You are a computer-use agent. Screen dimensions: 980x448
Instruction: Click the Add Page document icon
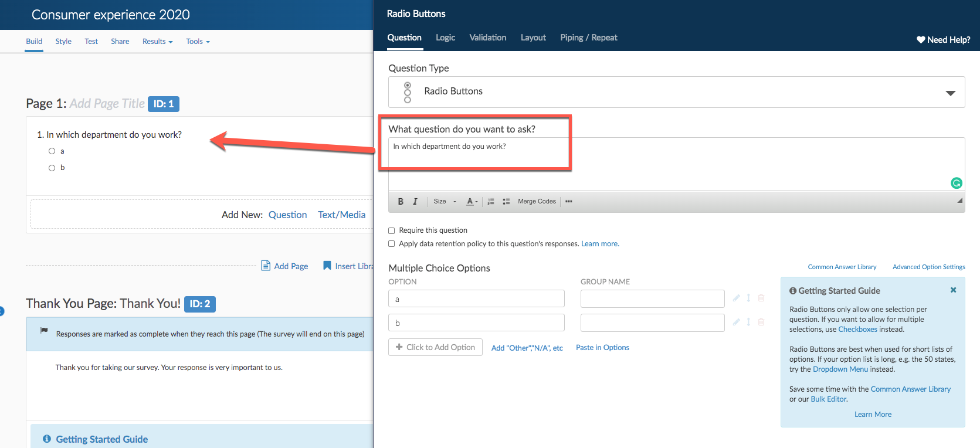266,266
